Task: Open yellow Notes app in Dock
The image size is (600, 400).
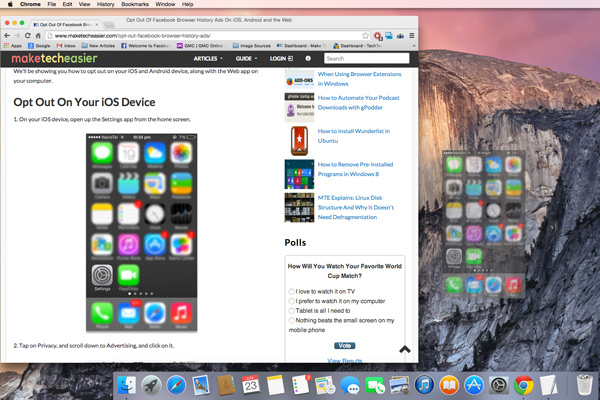Action: tap(276, 385)
